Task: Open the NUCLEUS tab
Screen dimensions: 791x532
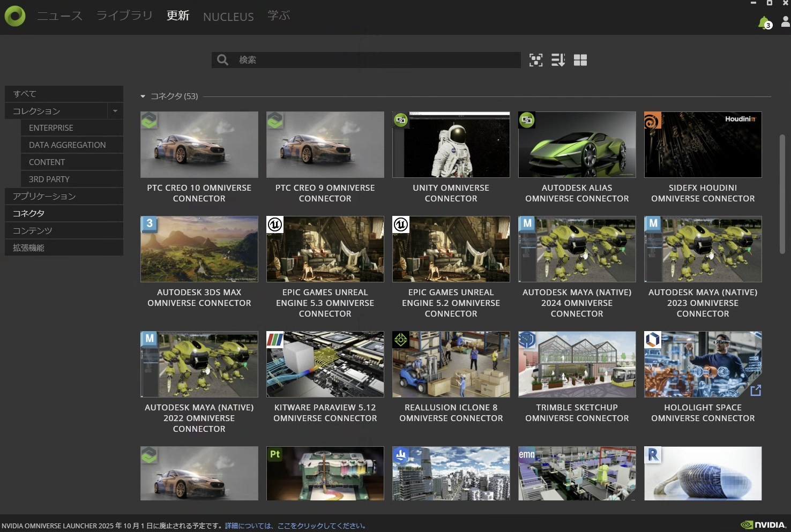Action: [x=228, y=17]
